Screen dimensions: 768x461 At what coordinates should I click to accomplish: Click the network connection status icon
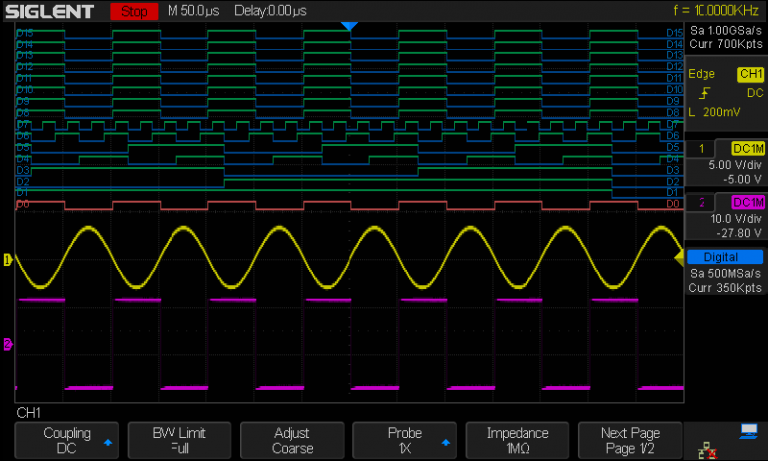[x=706, y=452]
